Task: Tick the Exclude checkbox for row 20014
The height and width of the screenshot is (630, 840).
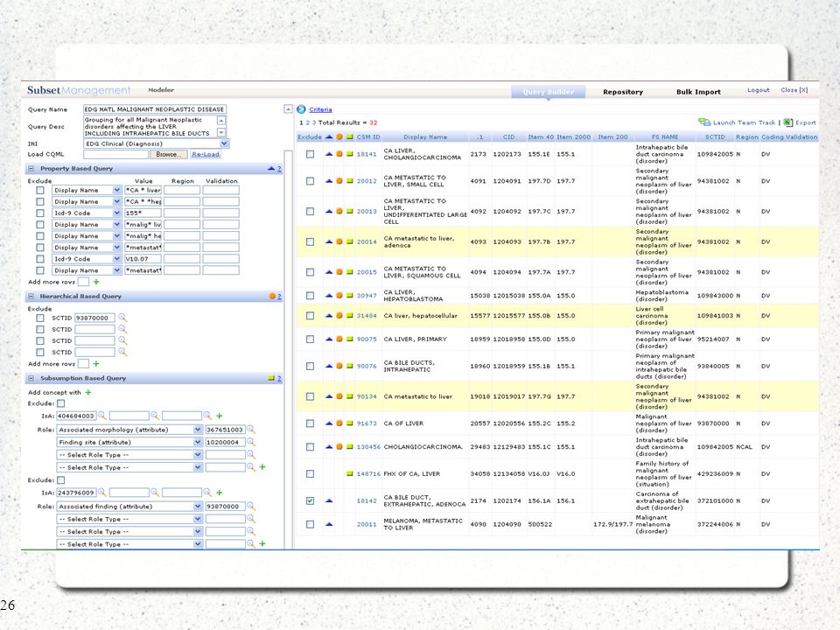Action: [310, 242]
